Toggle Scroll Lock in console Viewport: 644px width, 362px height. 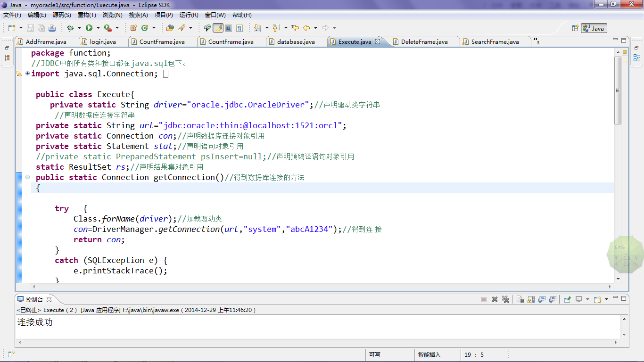click(531, 299)
